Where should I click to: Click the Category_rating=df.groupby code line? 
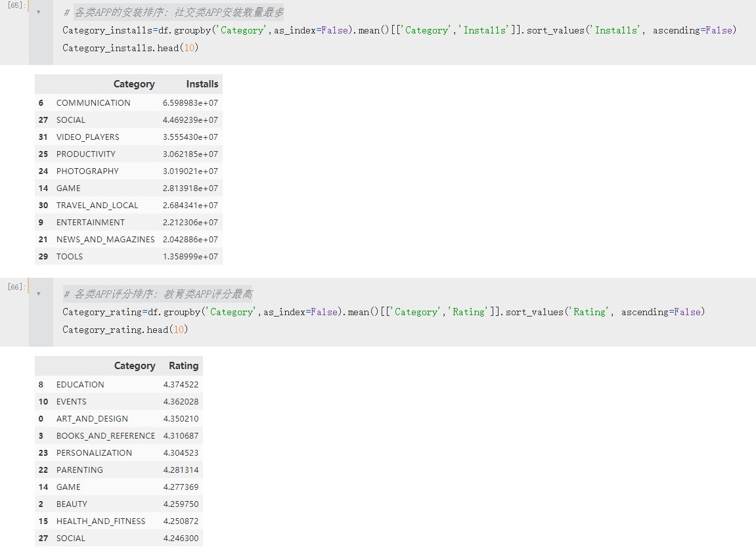tap(384, 312)
